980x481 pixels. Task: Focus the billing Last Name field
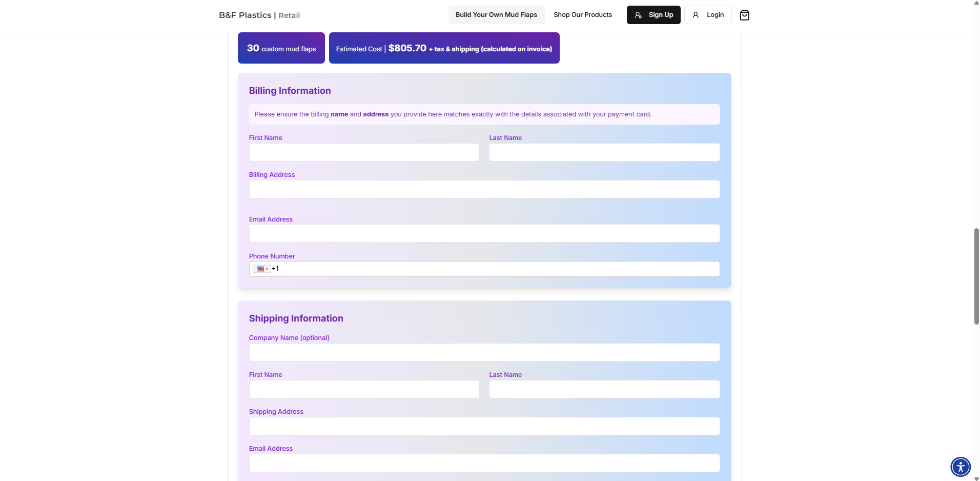[604, 152]
